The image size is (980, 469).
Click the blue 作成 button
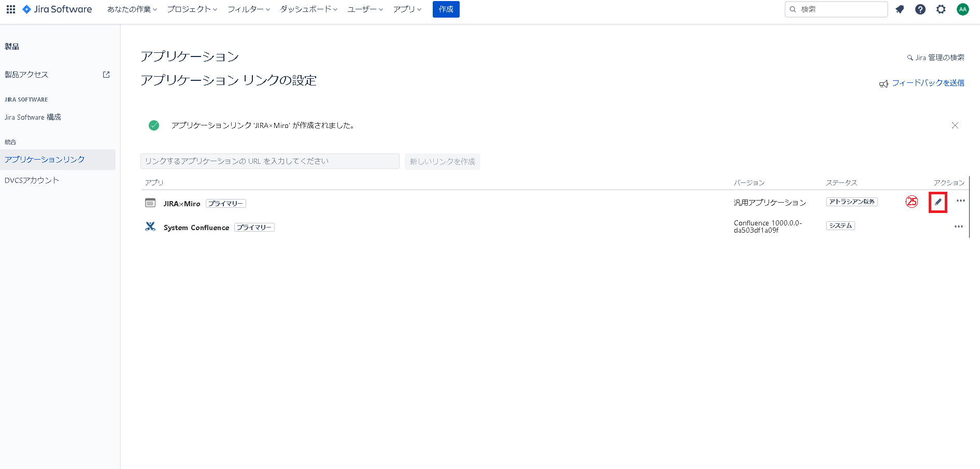(x=446, y=9)
